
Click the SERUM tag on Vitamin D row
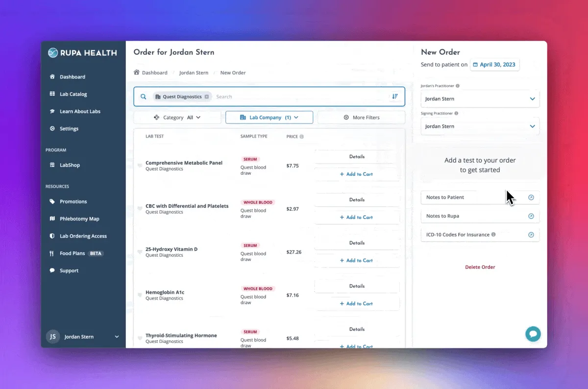click(250, 245)
